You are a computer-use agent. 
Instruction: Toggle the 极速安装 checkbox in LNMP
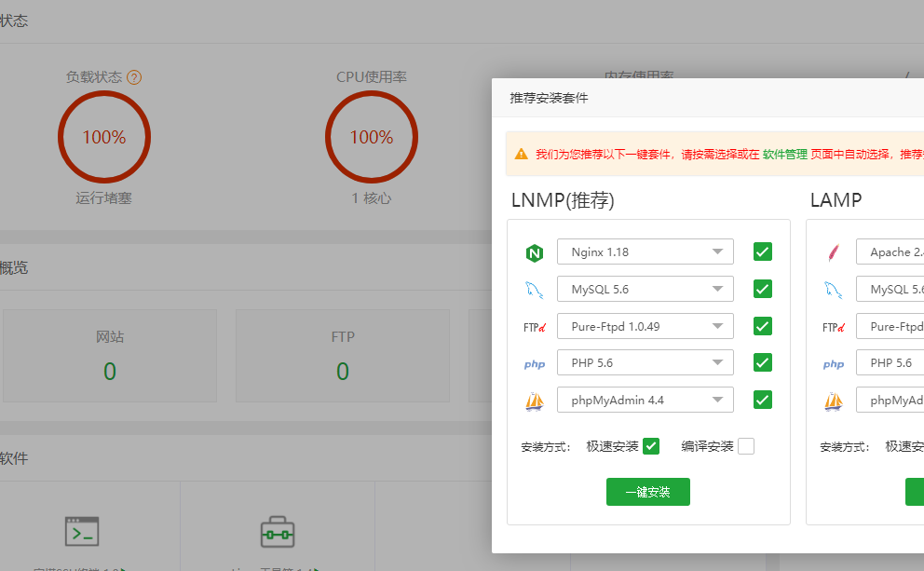pos(650,446)
